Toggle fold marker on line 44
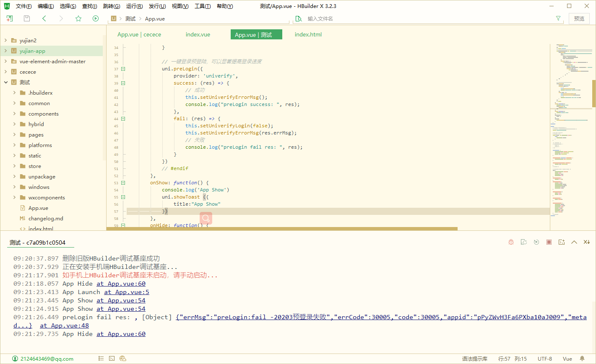The width and height of the screenshot is (596, 364). coord(123,119)
